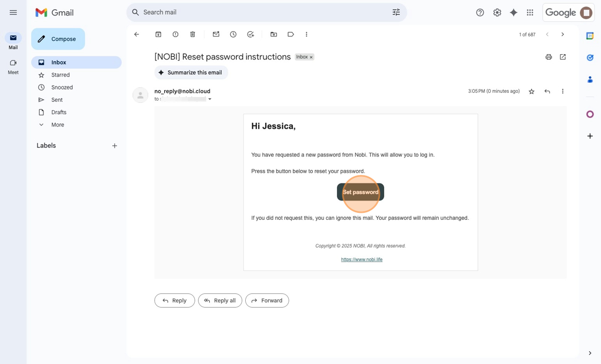Remove the Inbox label from this email
The height and width of the screenshot is (364, 601).
tap(311, 57)
